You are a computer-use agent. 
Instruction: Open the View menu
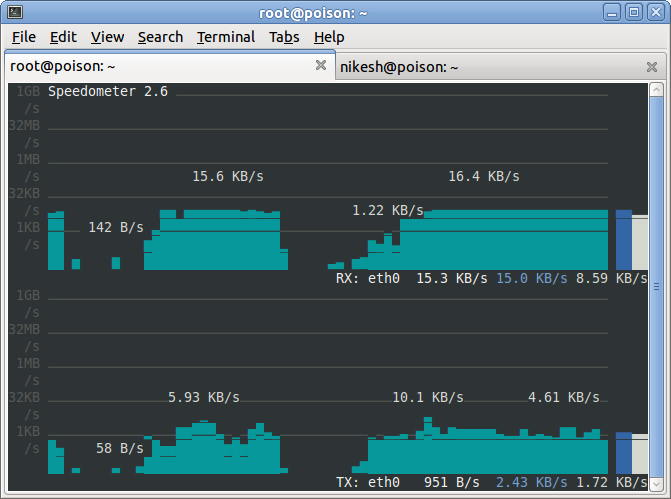(x=107, y=37)
